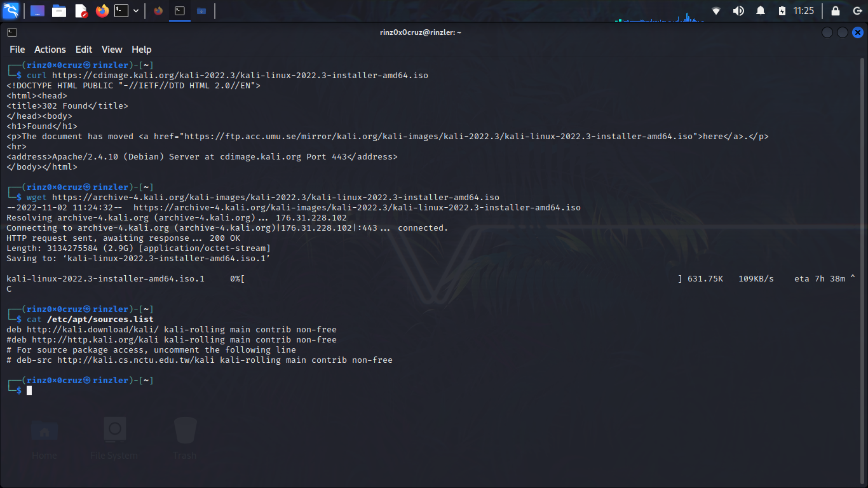Switch to the Firefox window in taskbar

pos(158,11)
